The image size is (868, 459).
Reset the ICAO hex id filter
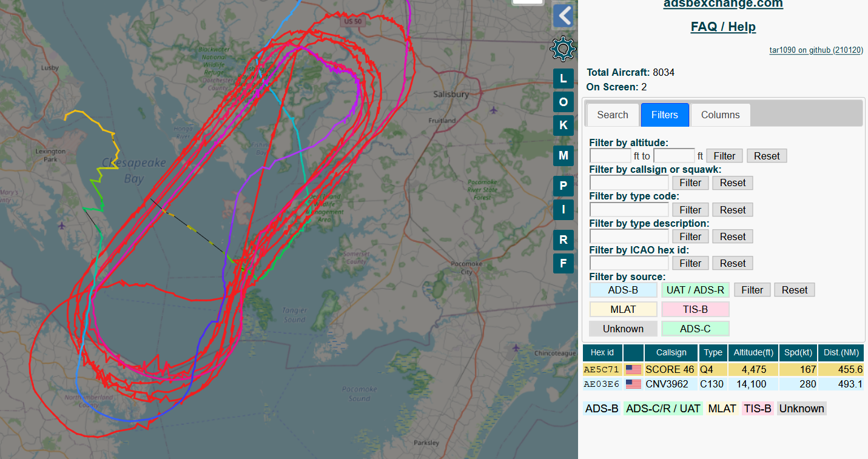point(733,263)
